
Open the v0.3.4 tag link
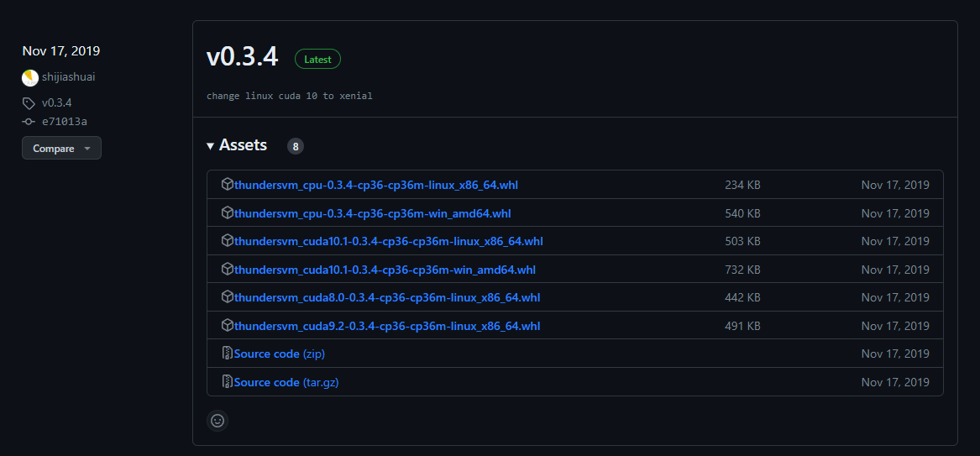tap(57, 103)
